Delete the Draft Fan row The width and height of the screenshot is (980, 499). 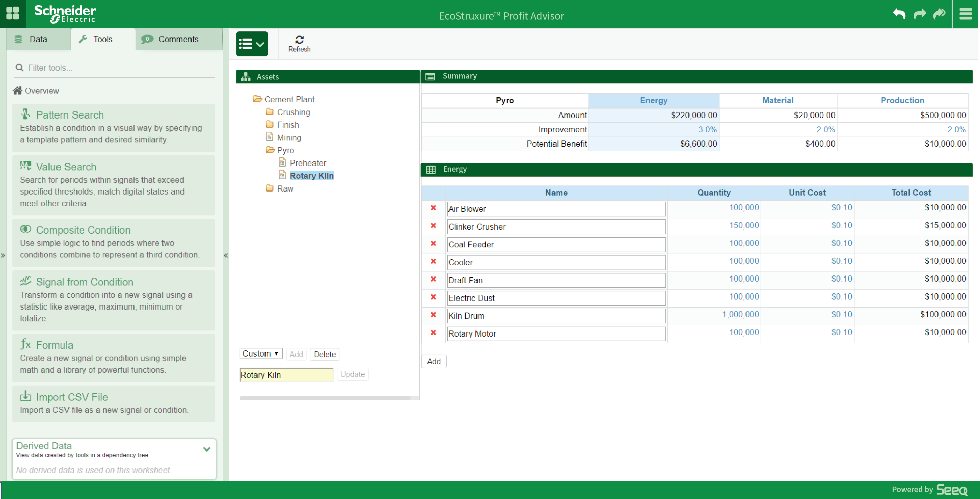tap(433, 280)
